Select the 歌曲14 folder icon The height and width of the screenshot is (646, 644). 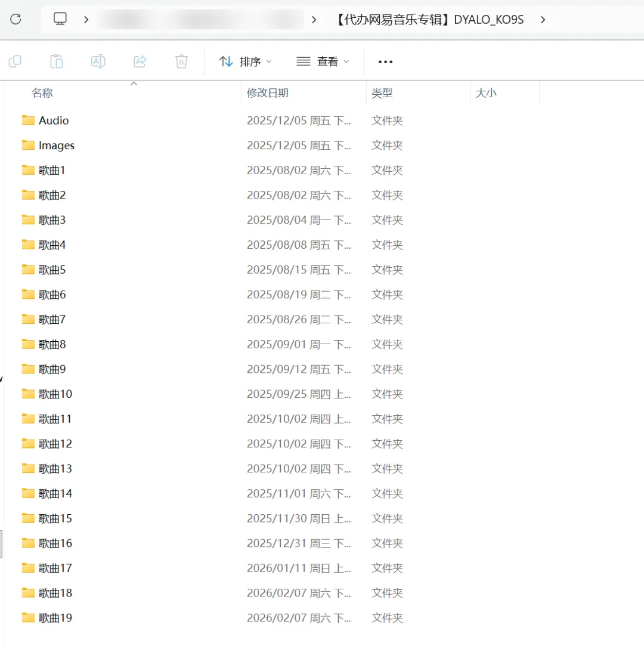28,493
